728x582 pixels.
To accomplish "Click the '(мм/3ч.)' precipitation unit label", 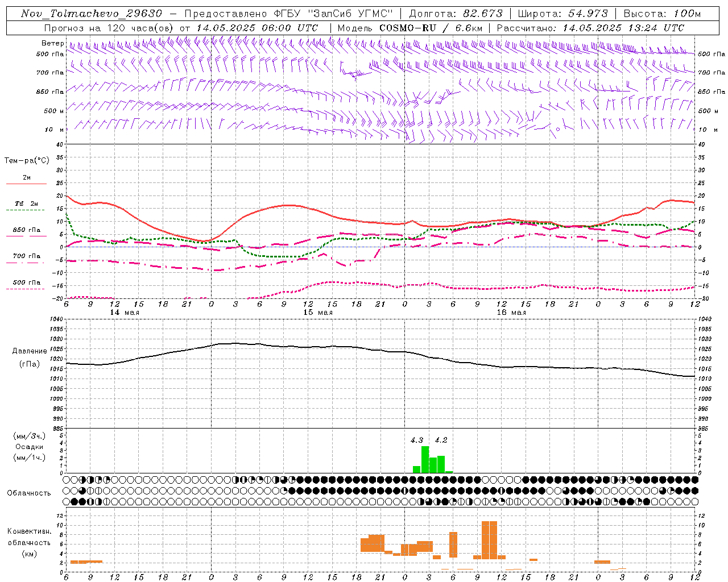I will [x=30, y=436].
